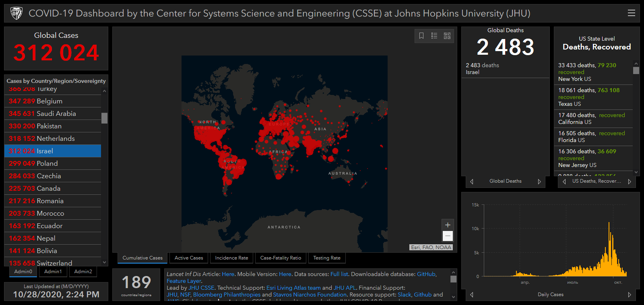Click the New York US deaths entry
The image size is (644, 305).
click(594, 72)
